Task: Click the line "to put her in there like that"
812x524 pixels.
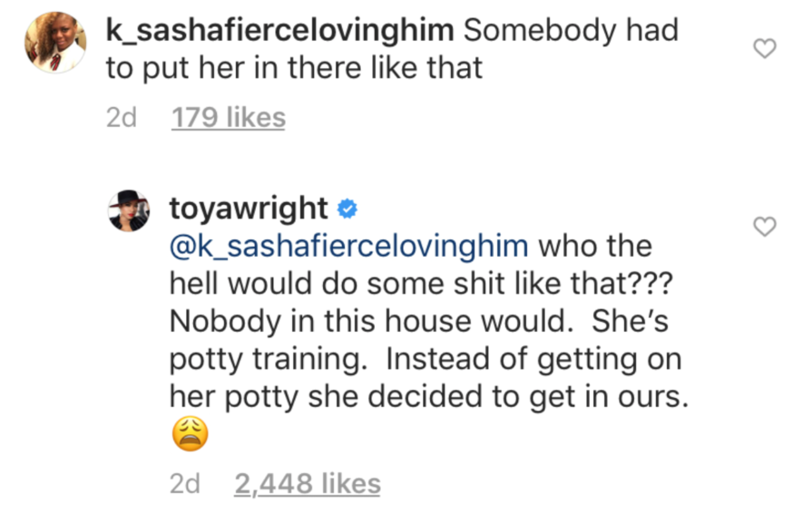Action: [x=295, y=69]
